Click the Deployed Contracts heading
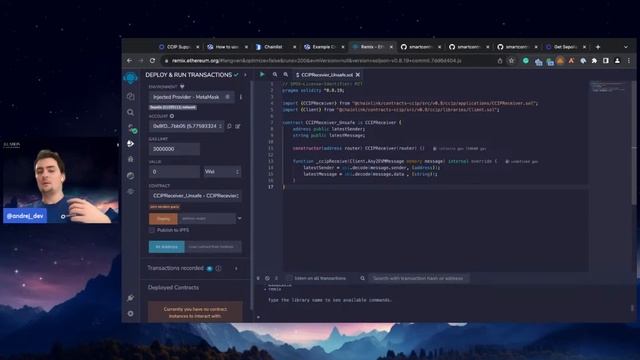Image resolution: width=640 pixels, height=360 pixels. click(x=173, y=287)
